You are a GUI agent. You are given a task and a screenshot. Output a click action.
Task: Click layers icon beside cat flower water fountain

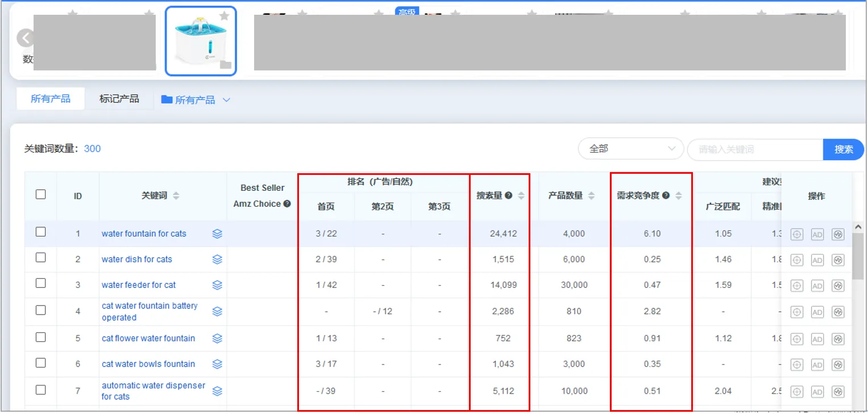pyautogui.click(x=217, y=338)
